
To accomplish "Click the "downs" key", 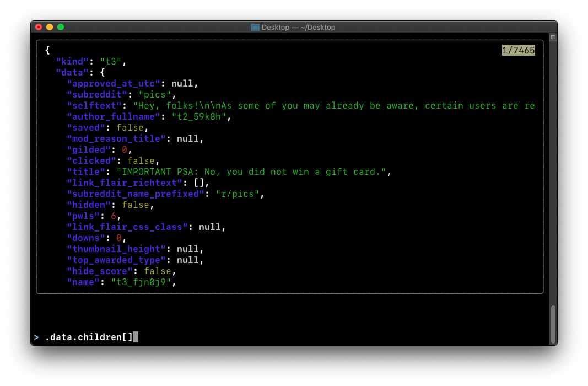I will tap(86, 238).
